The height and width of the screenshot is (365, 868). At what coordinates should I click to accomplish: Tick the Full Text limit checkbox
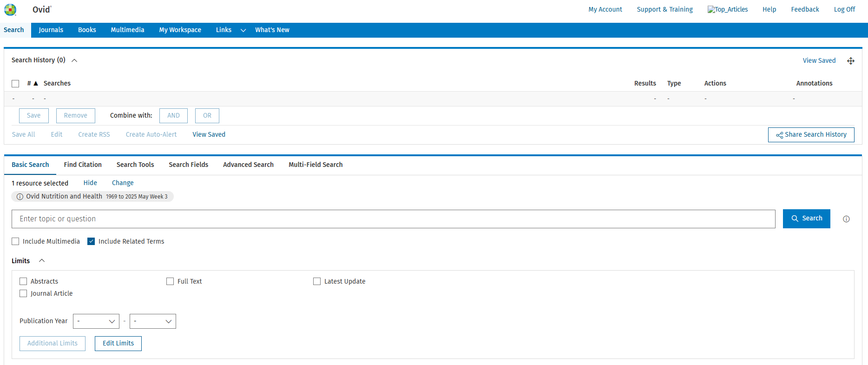point(170,281)
